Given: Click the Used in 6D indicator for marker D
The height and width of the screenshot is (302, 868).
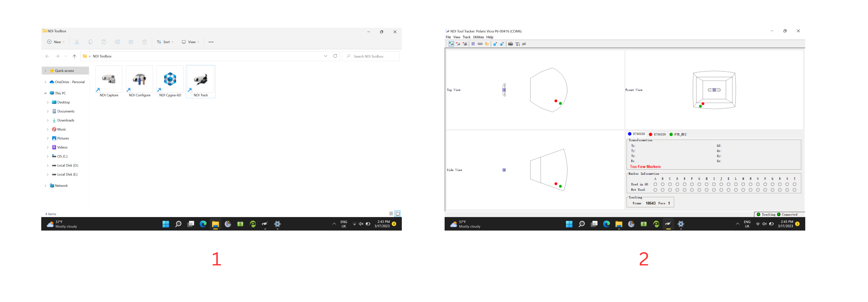Looking at the screenshot, I should [677, 184].
